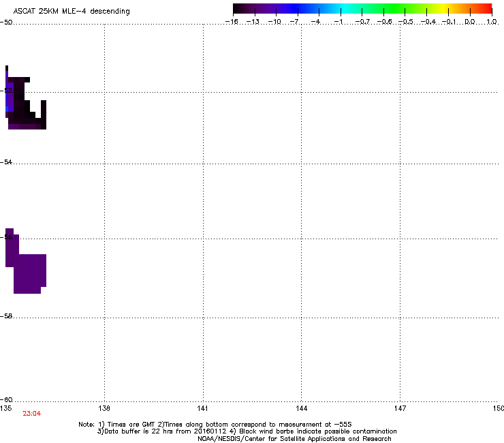Select the -58 latitude label
Screen dimensions: 504x443
(x=6, y=316)
